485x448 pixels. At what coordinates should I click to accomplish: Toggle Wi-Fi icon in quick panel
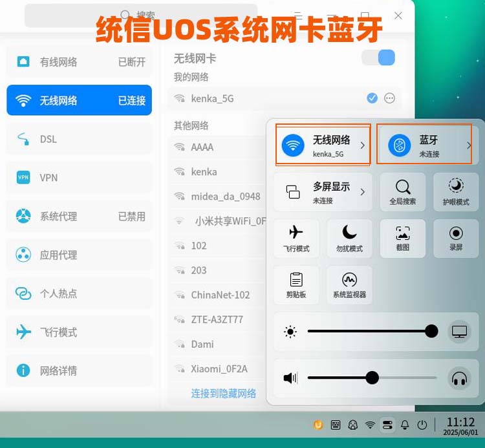click(x=292, y=145)
